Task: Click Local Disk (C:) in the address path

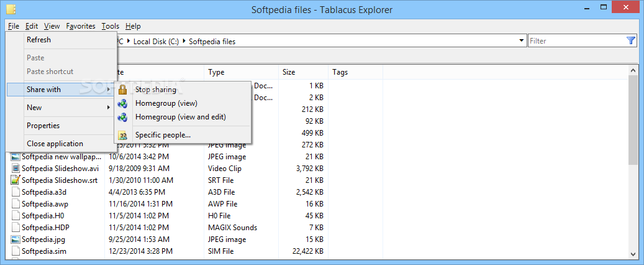Action: click(x=156, y=42)
